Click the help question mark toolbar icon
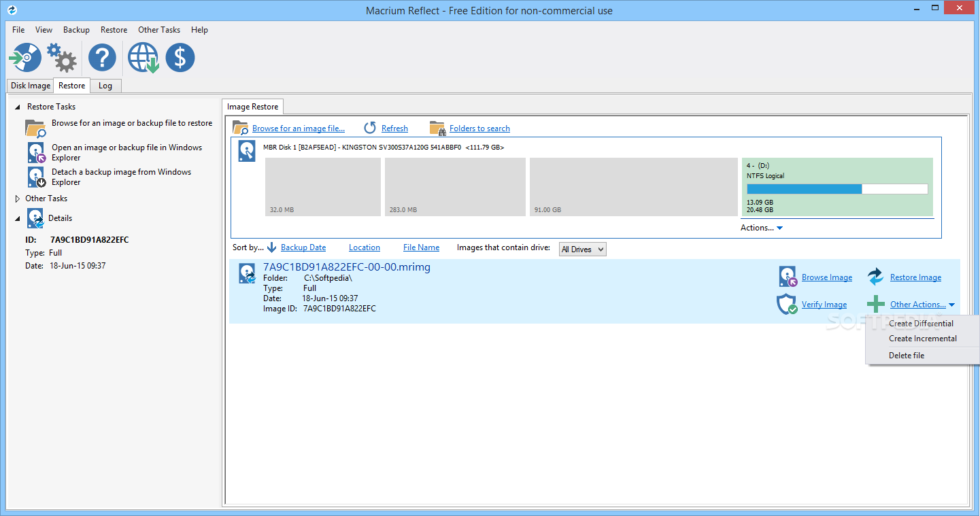The width and height of the screenshot is (980, 516). point(102,58)
